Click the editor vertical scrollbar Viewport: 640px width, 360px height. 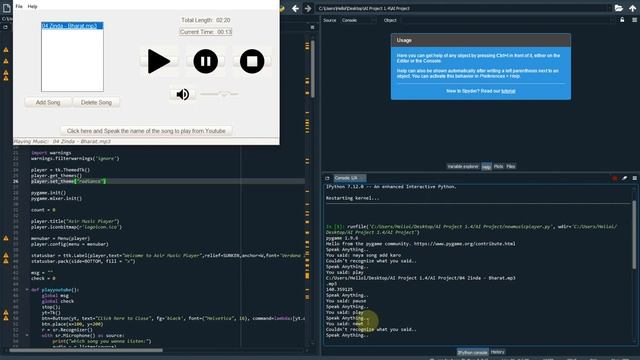(x=313, y=69)
